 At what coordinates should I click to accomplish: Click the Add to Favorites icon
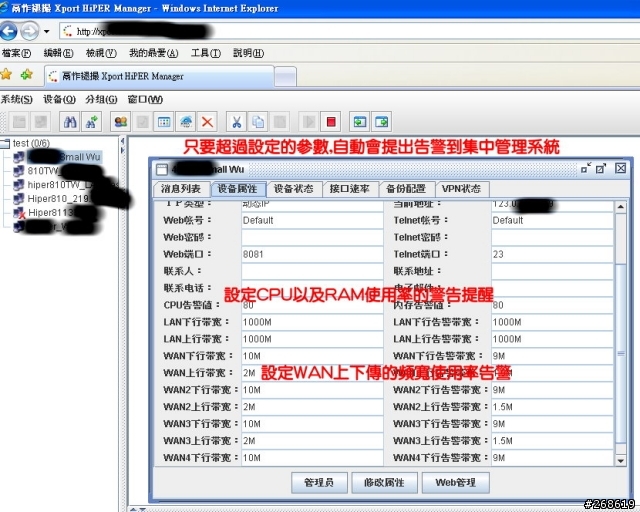click(x=27, y=74)
